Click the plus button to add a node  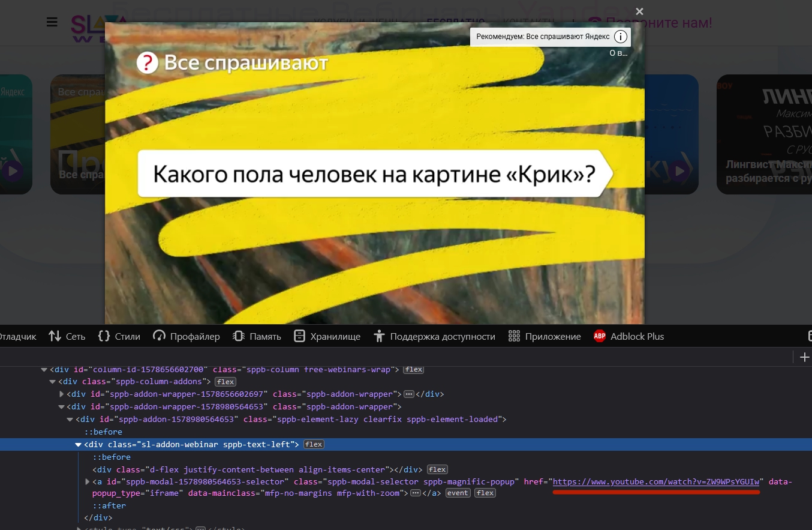(804, 357)
